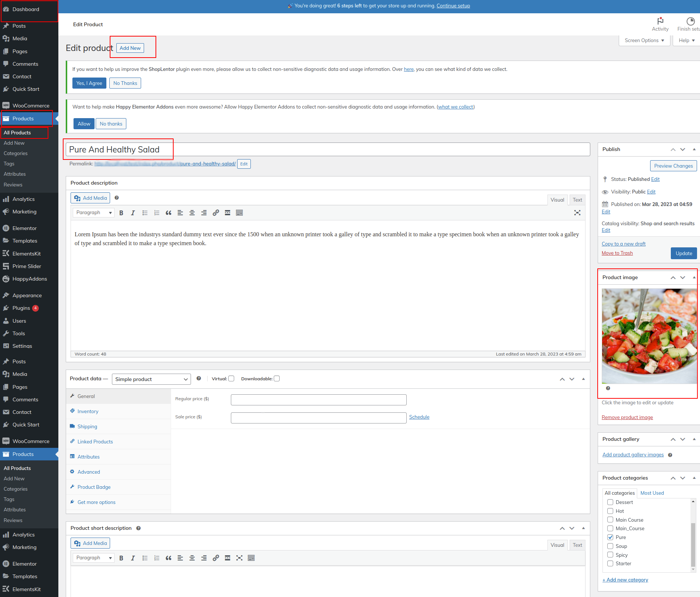The width and height of the screenshot is (700, 597).
Task: Switch to the Inventory product data tab
Action: [88, 411]
